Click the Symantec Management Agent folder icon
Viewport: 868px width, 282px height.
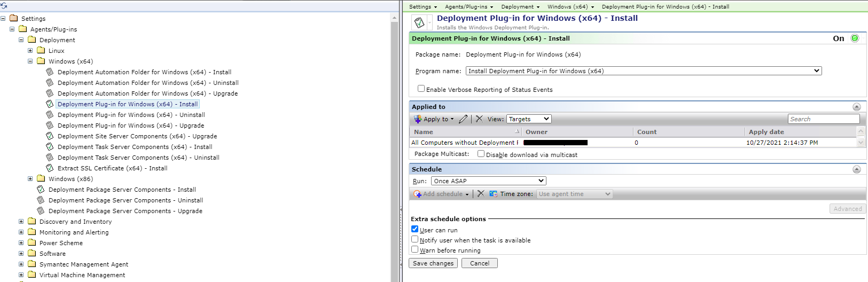32,264
